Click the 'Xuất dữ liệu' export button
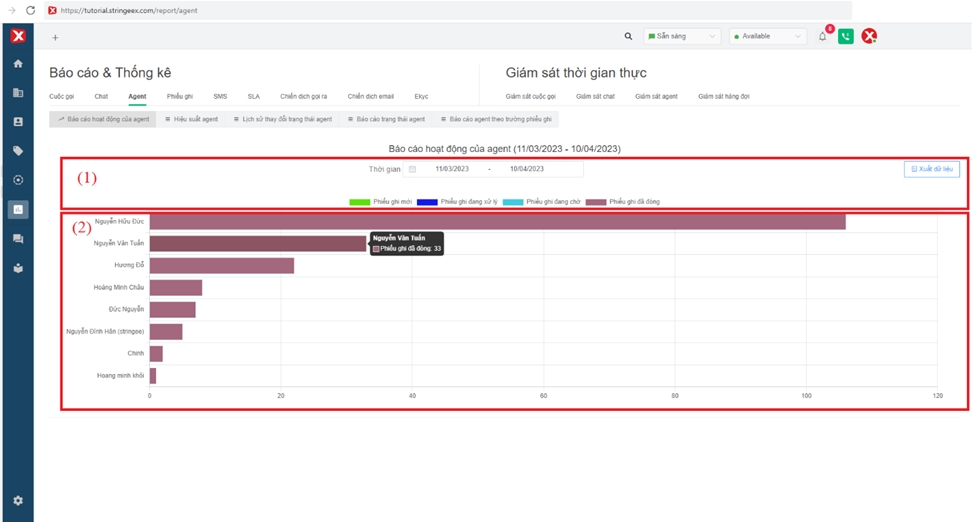Screen dimensions: 973x522 (931, 169)
